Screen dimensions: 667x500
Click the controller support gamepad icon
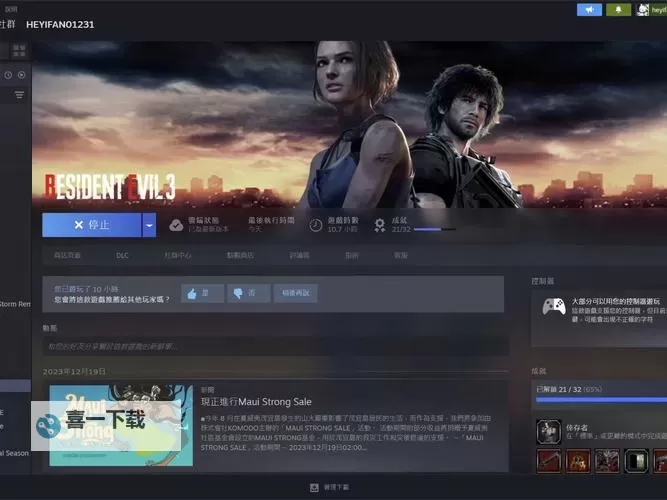tap(553, 306)
